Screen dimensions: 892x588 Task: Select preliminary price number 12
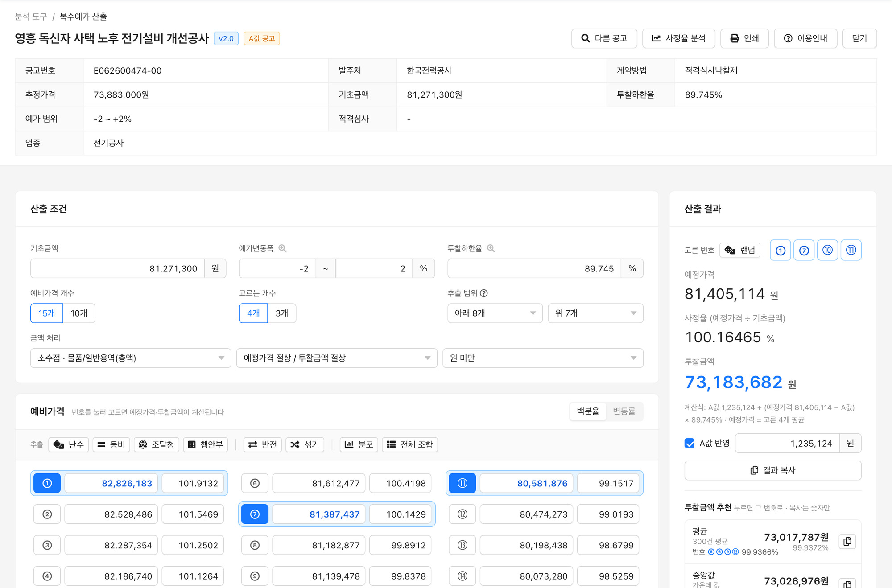click(x=463, y=514)
